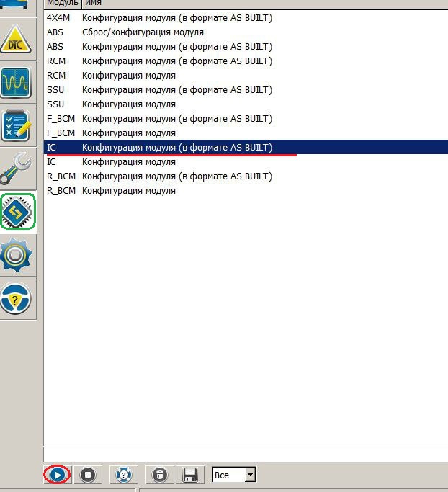This screenshot has height=492, width=448.
Task: Open help for the selected procedure
Action: pyautogui.click(x=124, y=475)
